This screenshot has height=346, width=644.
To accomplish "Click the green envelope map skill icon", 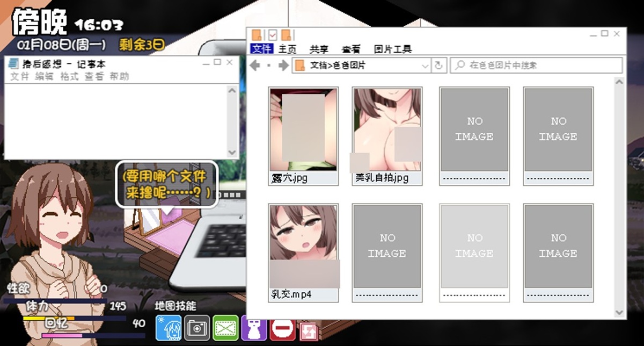I will [225, 327].
